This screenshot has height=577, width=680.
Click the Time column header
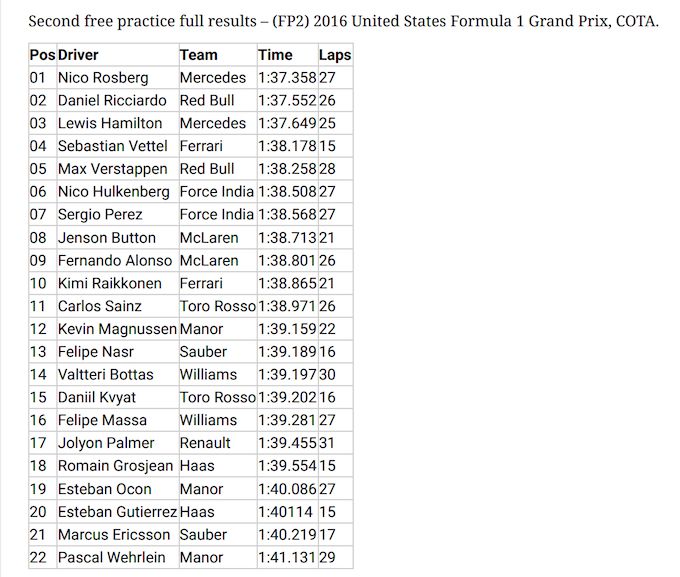275,55
